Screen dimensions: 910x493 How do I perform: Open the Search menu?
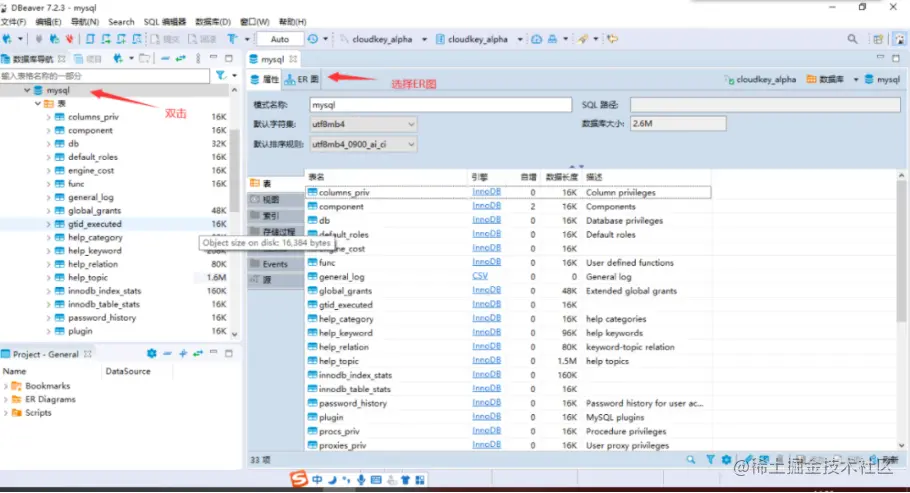(121, 21)
